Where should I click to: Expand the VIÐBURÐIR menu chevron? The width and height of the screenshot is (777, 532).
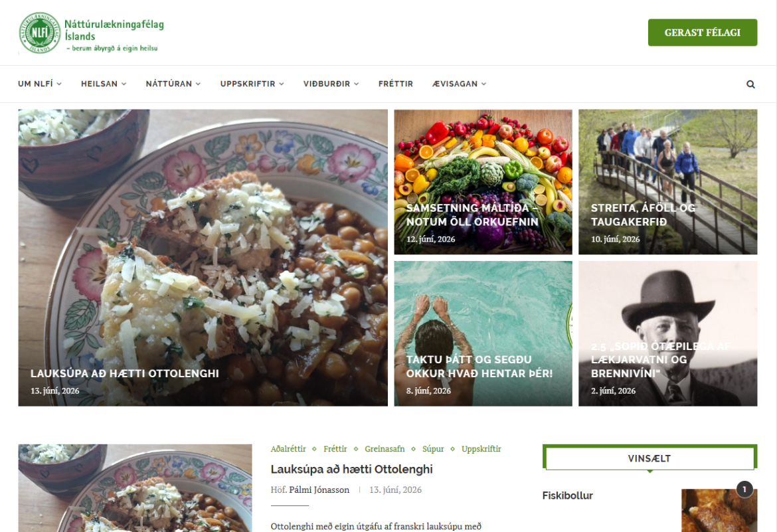coord(356,84)
